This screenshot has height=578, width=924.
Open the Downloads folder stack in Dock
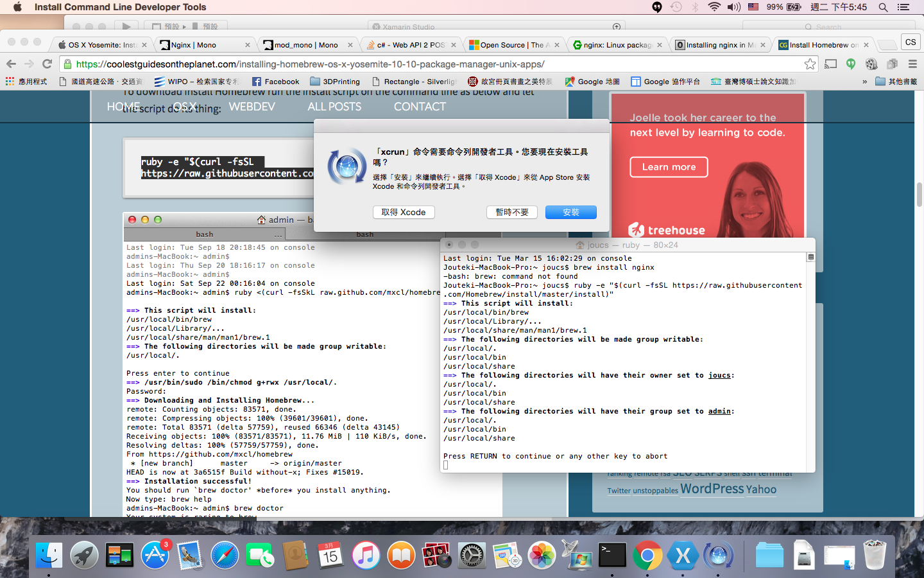769,556
